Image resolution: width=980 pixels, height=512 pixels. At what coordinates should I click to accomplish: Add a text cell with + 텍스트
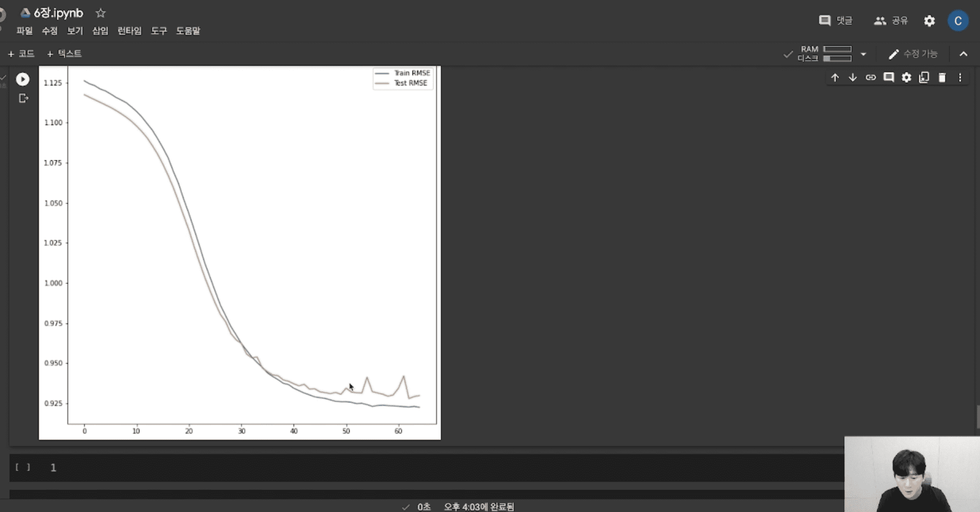pyautogui.click(x=64, y=54)
